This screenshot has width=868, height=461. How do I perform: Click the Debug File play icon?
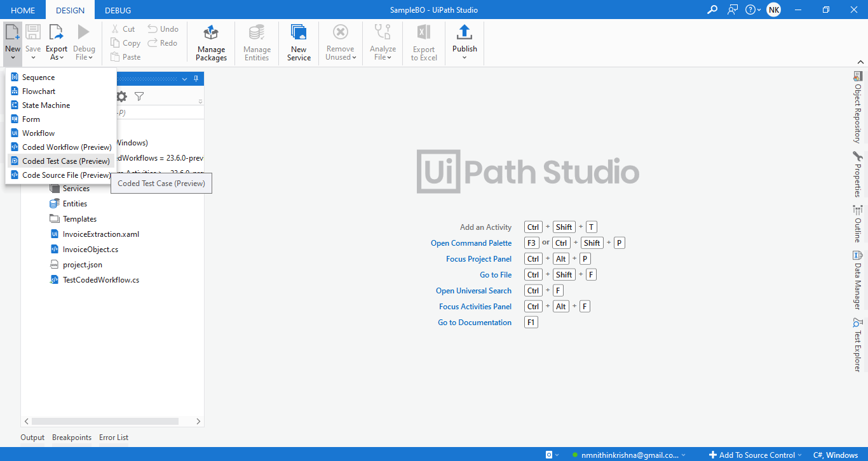tap(84, 32)
